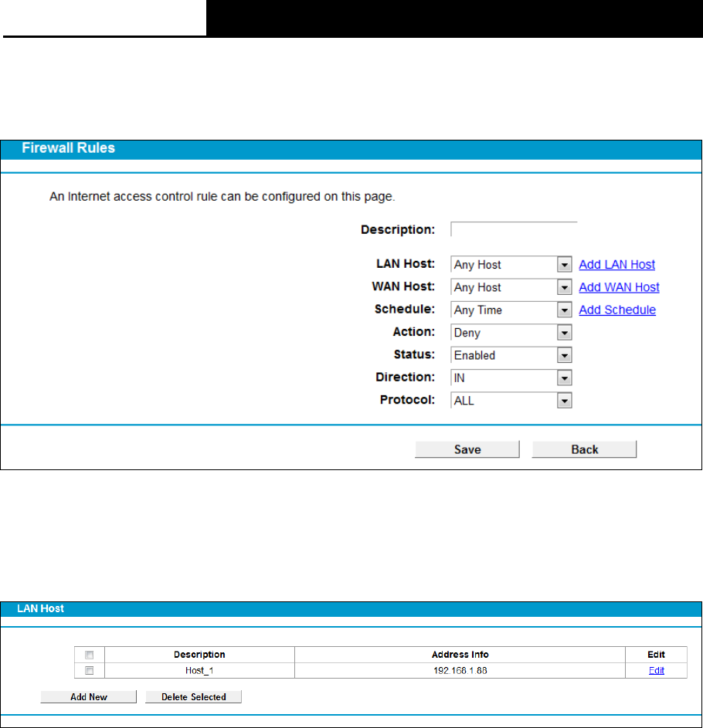Click the 192.168.1.88 address cell
Image resolution: width=703 pixels, height=728 pixels.
[x=460, y=670]
